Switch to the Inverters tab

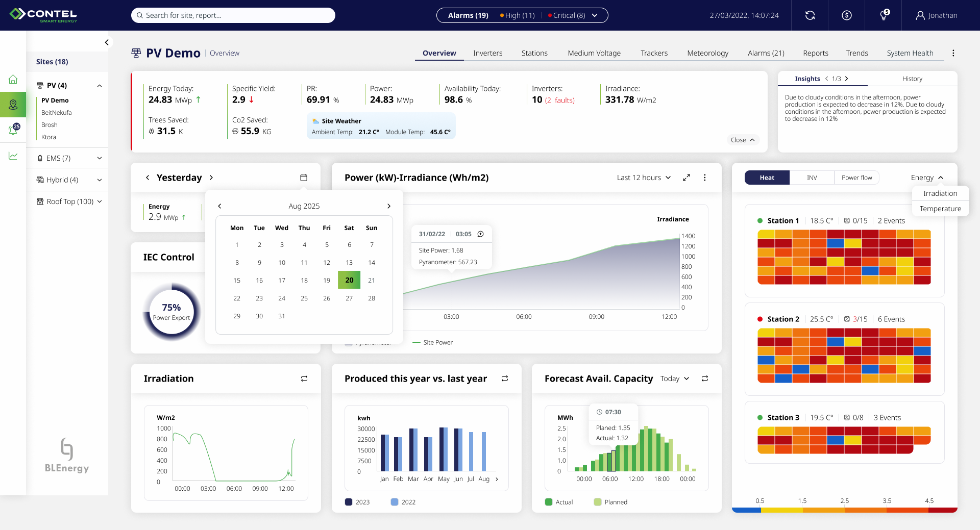(487, 53)
